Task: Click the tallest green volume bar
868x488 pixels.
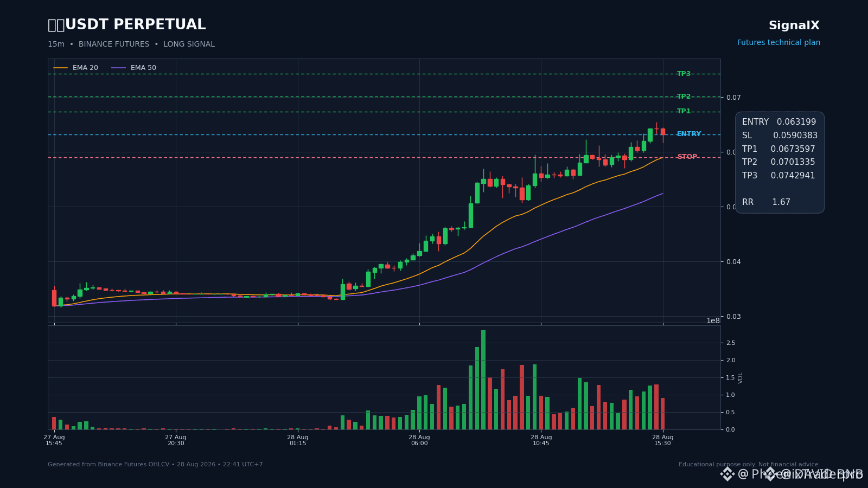Action: pyautogui.click(x=483, y=380)
